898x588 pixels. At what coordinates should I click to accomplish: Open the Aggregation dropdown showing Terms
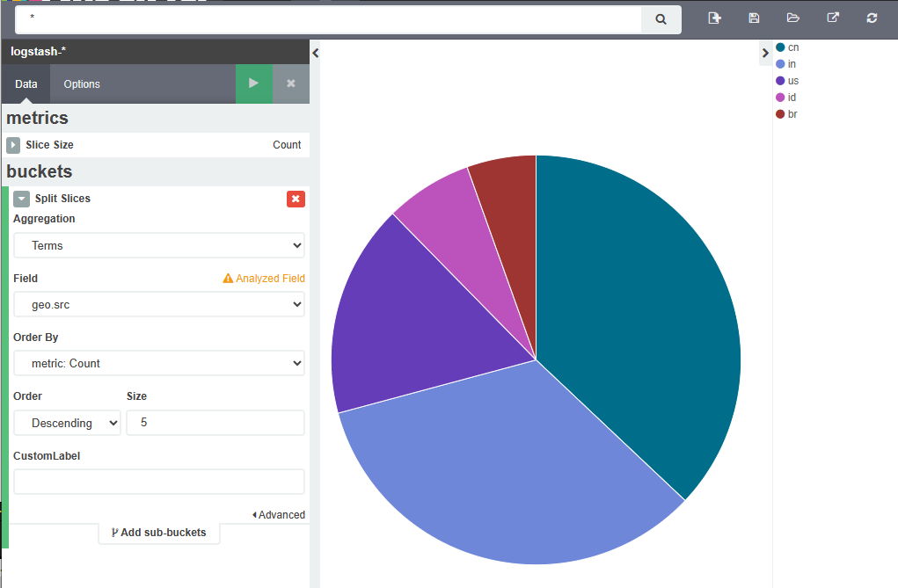159,245
